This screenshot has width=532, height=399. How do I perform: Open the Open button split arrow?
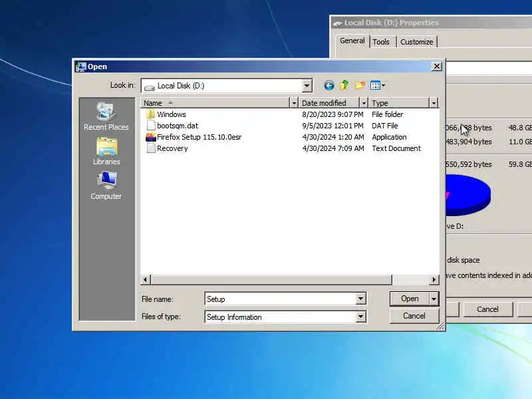(x=434, y=299)
